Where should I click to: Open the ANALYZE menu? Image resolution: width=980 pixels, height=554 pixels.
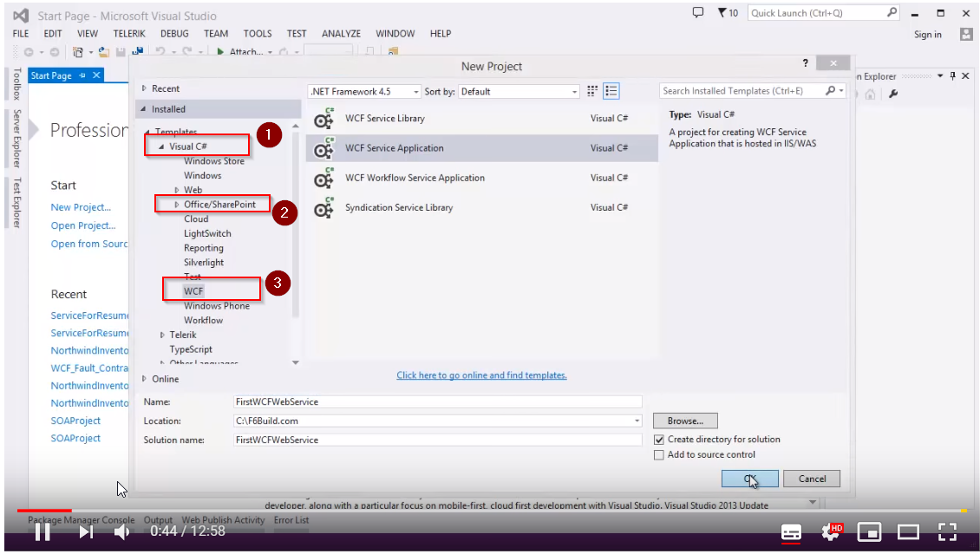(341, 34)
